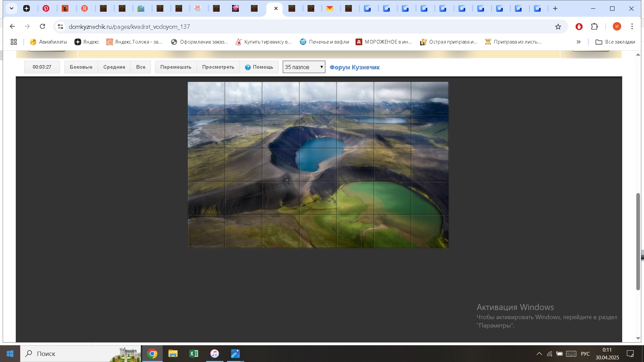The image size is (644, 362).
Task: Open Печенье и вафли bookmark
Action: (x=324, y=42)
